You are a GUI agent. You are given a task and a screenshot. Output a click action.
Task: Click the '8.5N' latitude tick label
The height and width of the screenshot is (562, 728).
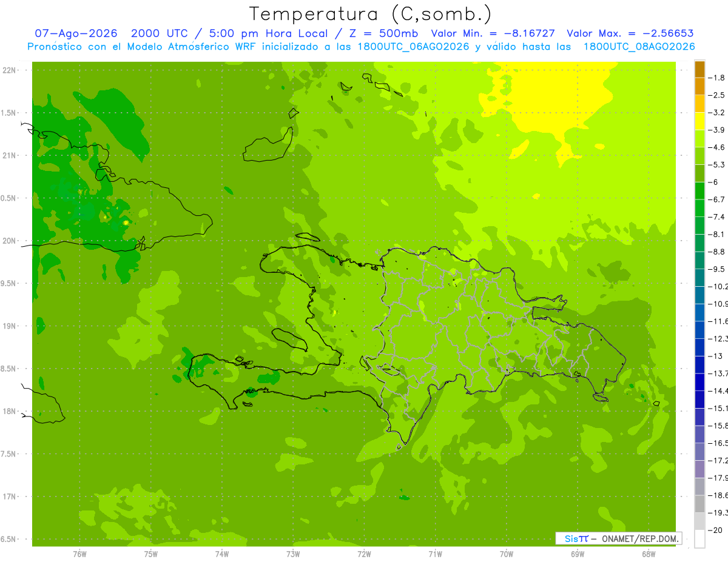click(x=8, y=369)
